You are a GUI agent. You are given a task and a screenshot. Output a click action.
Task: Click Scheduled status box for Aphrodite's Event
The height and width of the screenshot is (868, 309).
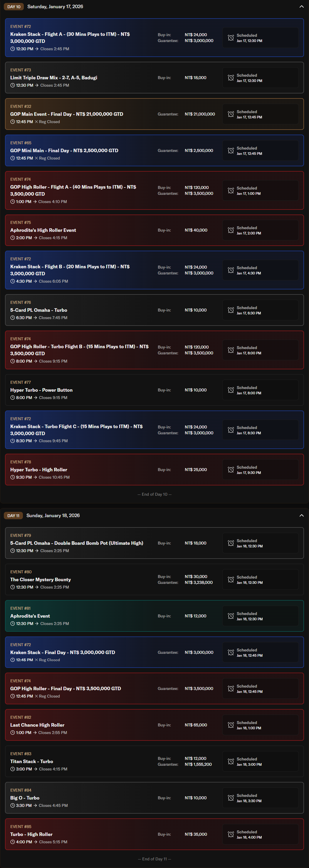pyautogui.click(x=260, y=616)
